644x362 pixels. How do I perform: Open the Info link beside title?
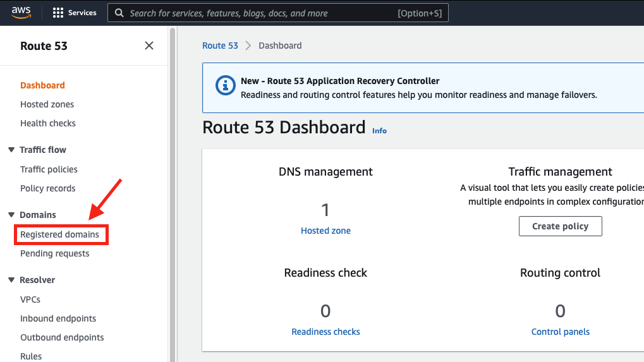379,131
